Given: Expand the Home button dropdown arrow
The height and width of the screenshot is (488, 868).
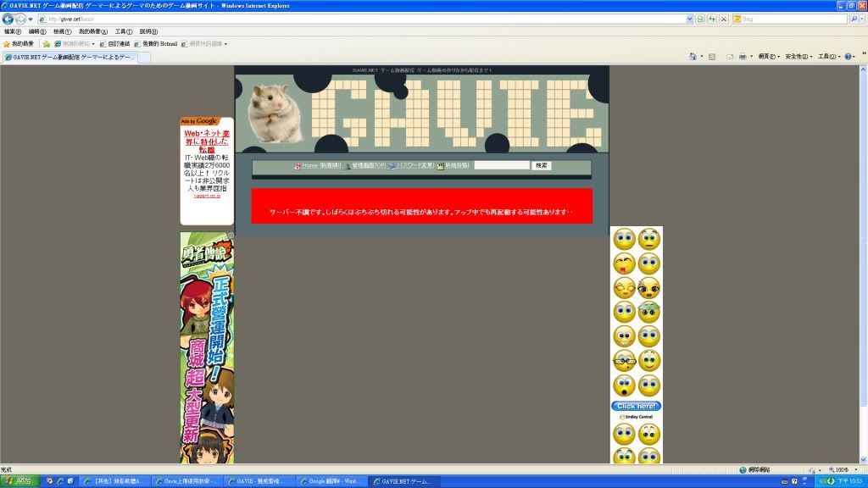Looking at the screenshot, I should (702, 57).
